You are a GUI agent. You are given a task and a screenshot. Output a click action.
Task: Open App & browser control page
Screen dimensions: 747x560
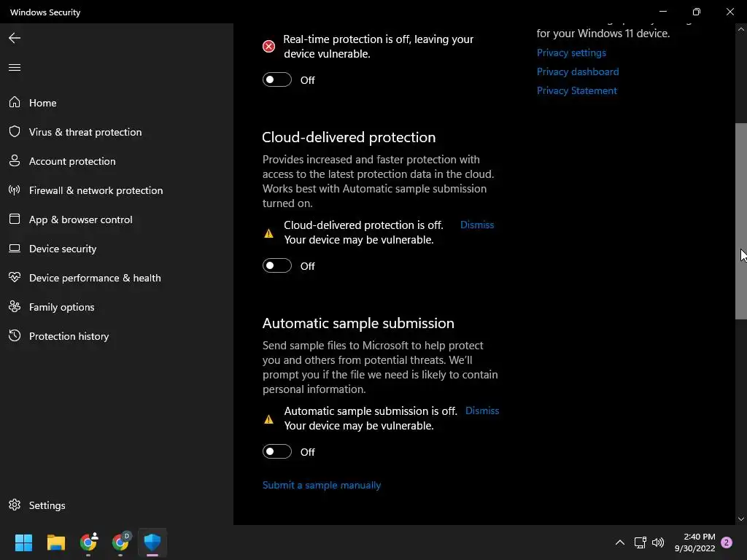(x=80, y=219)
